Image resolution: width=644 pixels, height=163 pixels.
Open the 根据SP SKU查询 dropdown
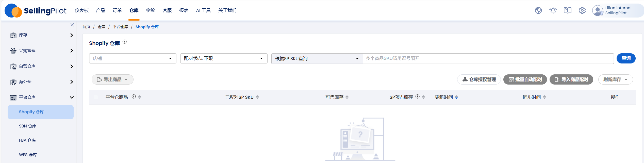click(x=317, y=58)
